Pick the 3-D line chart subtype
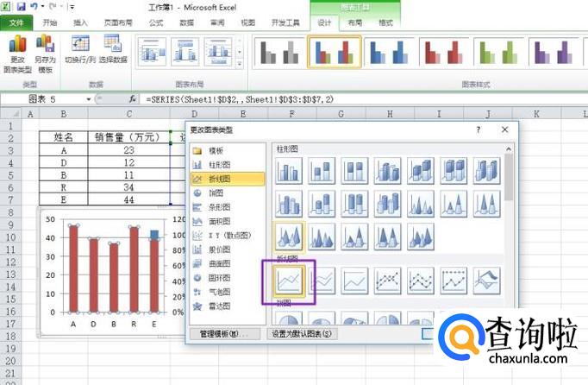Viewport: 588px width, 385px height. click(x=487, y=280)
